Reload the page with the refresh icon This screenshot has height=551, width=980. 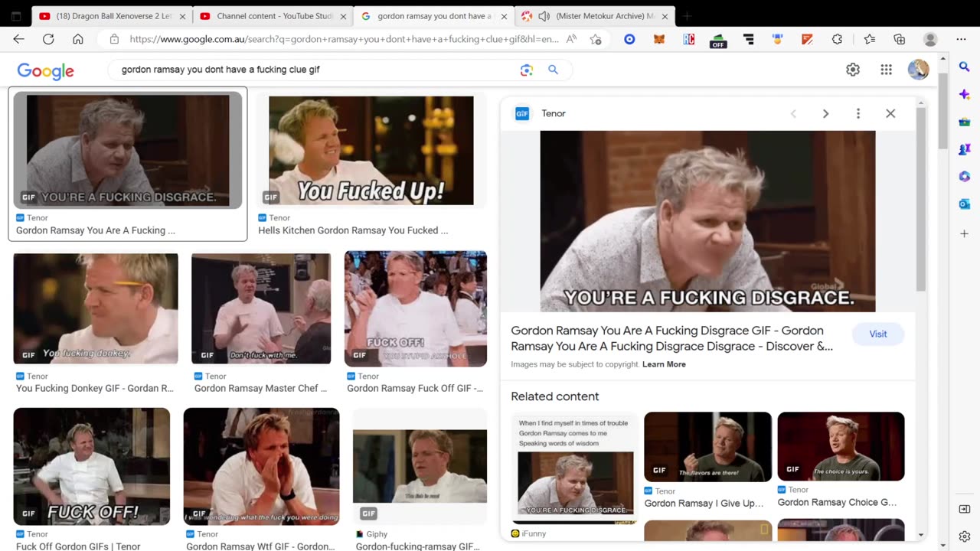pos(48,39)
